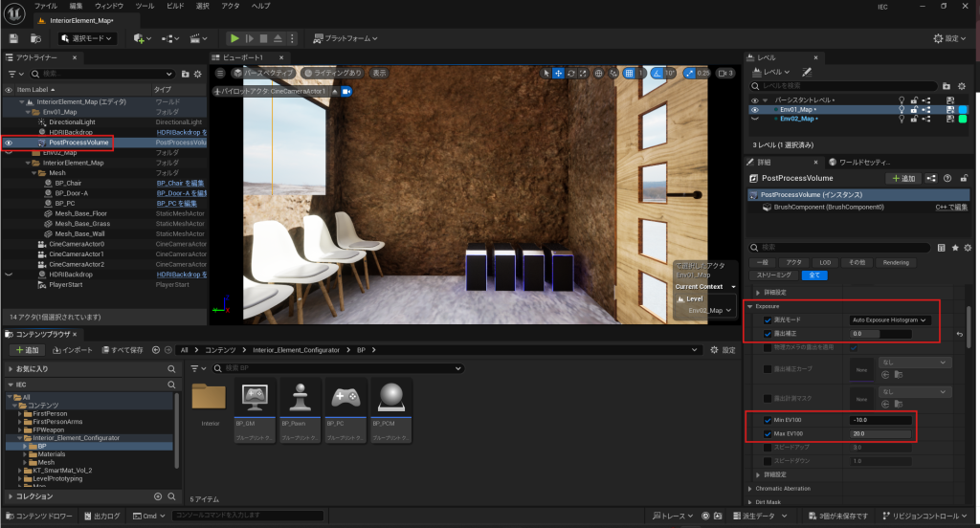
Task: Collapse the Exposure section
Action: pos(750,307)
